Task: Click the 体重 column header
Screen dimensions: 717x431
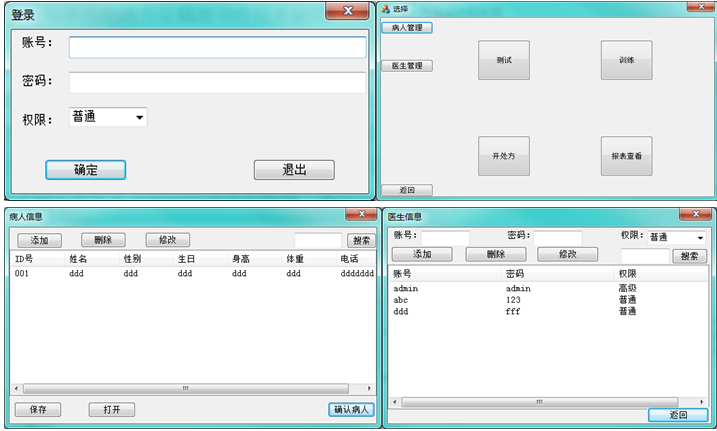Action: 309,259
